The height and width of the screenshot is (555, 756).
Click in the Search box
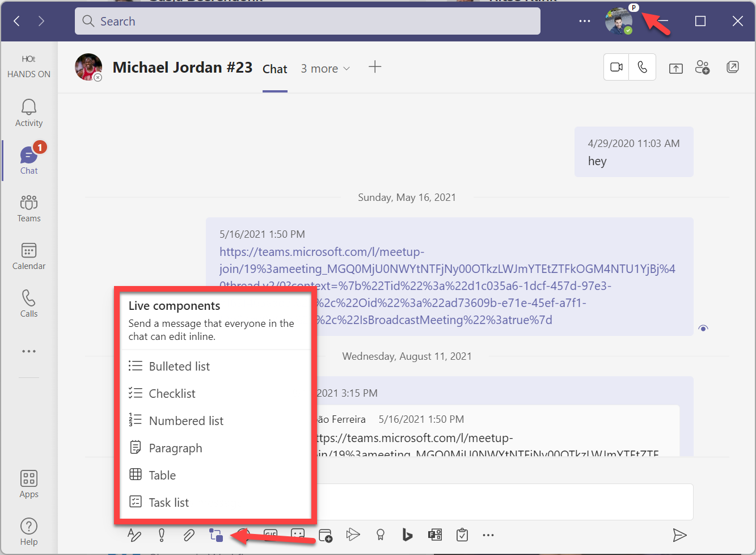point(307,22)
